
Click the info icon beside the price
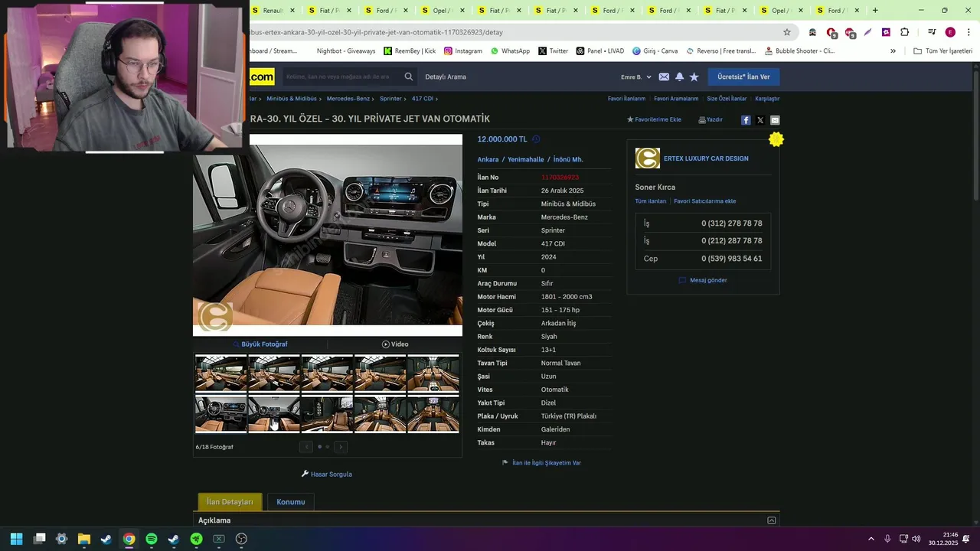(536, 139)
